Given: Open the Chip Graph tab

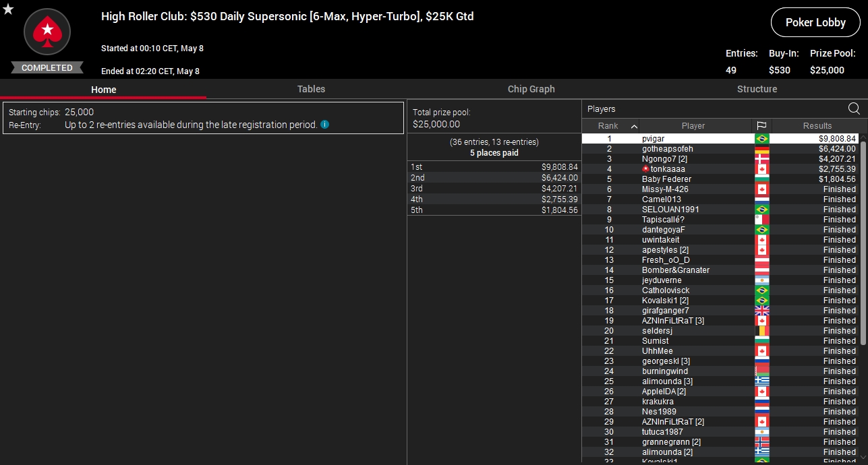Looking at the screenshot, I should 531,89.
